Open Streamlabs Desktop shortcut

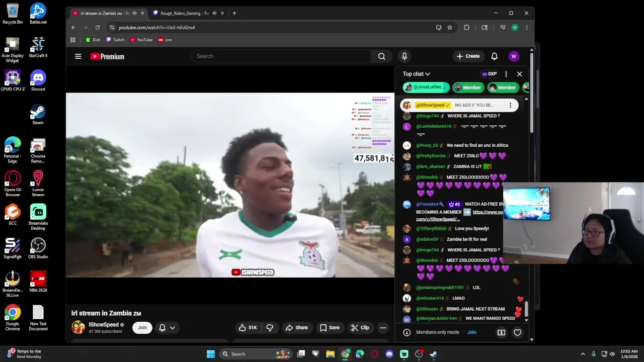pos(38,217)
